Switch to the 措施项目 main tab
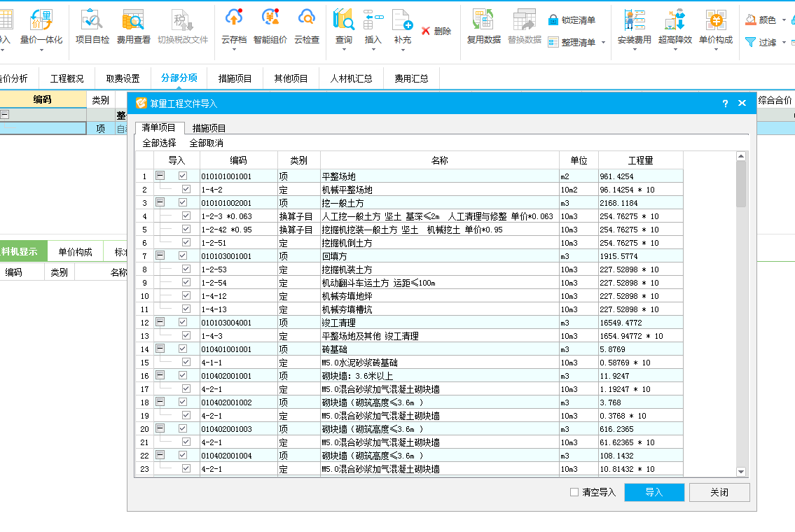This screenshot has width=795, height=532. (x=235, y=78)
